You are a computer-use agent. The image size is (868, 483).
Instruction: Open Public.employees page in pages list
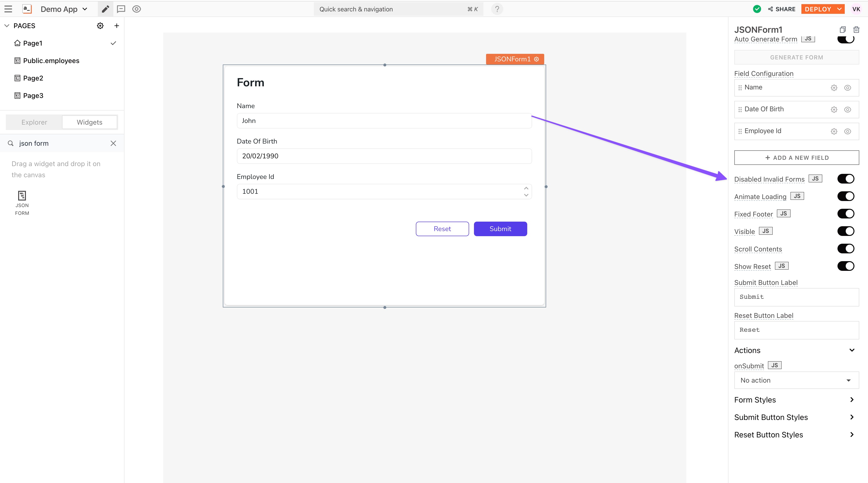point(51,61)
